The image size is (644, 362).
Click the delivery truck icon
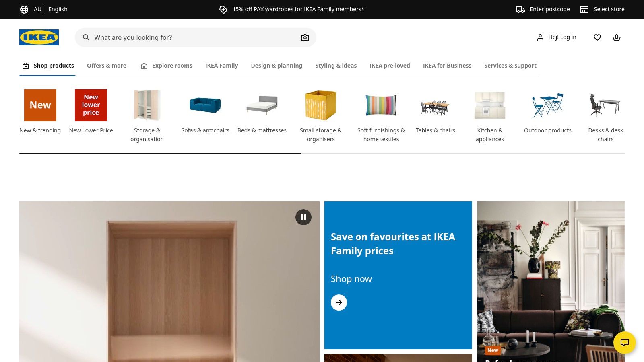coord(520,9)
